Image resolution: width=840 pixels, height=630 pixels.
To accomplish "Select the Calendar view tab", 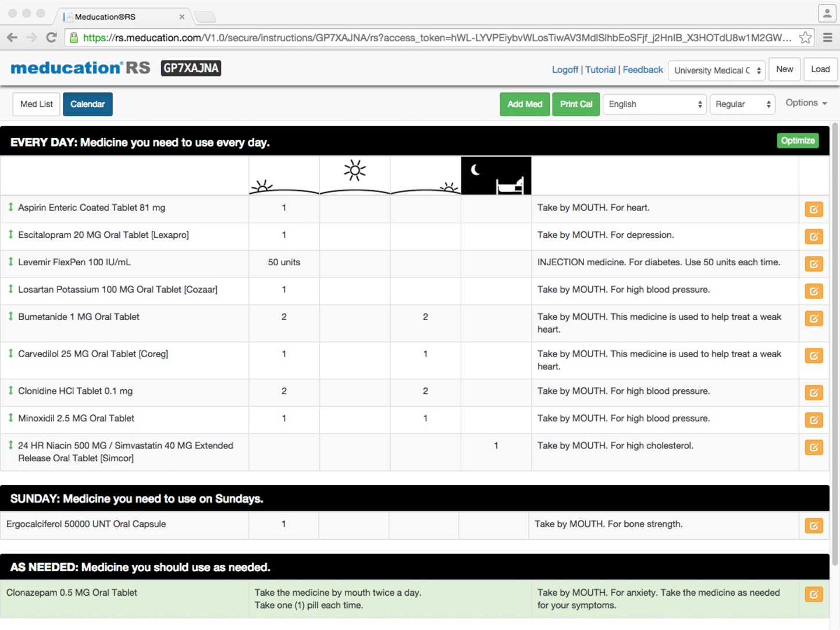I will click(x=88, y=105).
